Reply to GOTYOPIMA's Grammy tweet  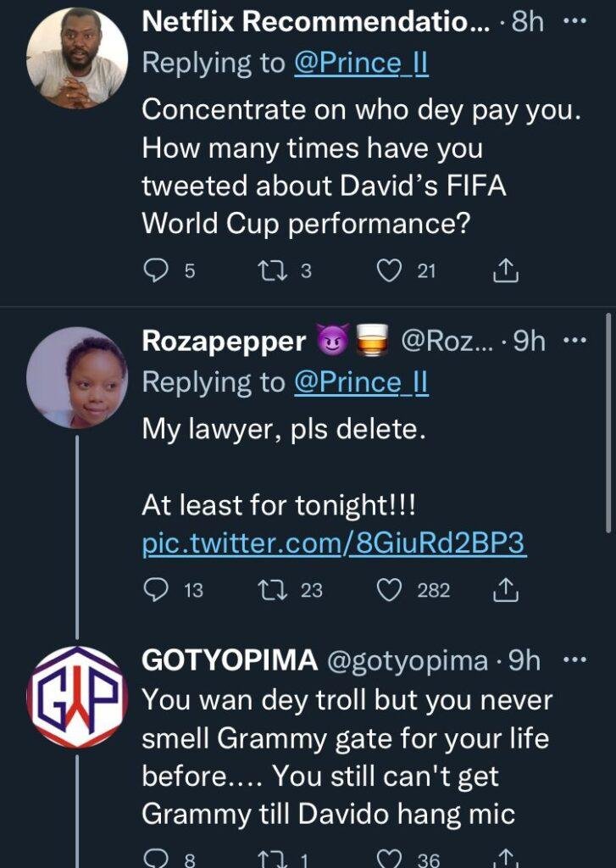157,858
